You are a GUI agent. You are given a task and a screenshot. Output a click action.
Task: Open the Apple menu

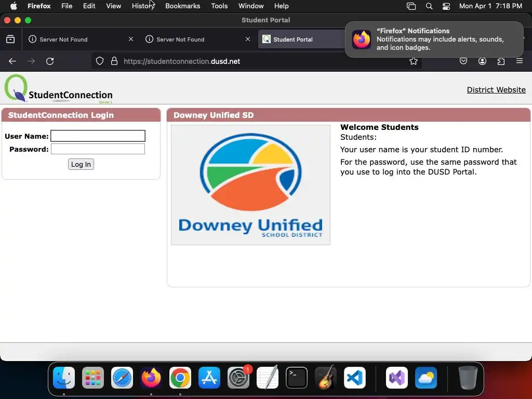(x=14, y=6)
